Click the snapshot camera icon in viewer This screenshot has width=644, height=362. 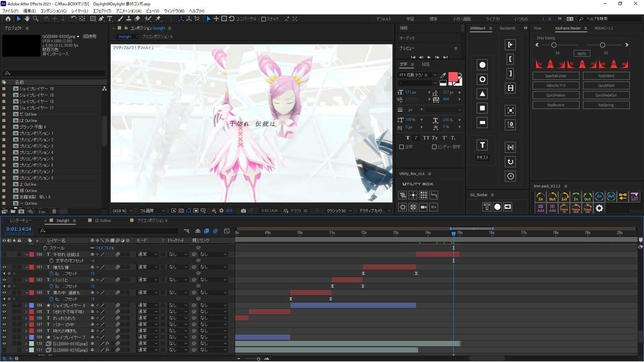tap(243, 211)
